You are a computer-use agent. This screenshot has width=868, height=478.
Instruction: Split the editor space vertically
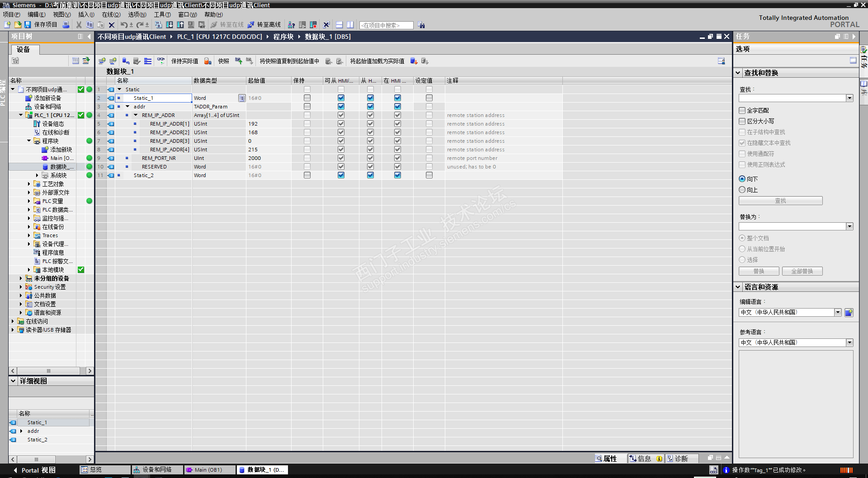[x=350, y=25]
